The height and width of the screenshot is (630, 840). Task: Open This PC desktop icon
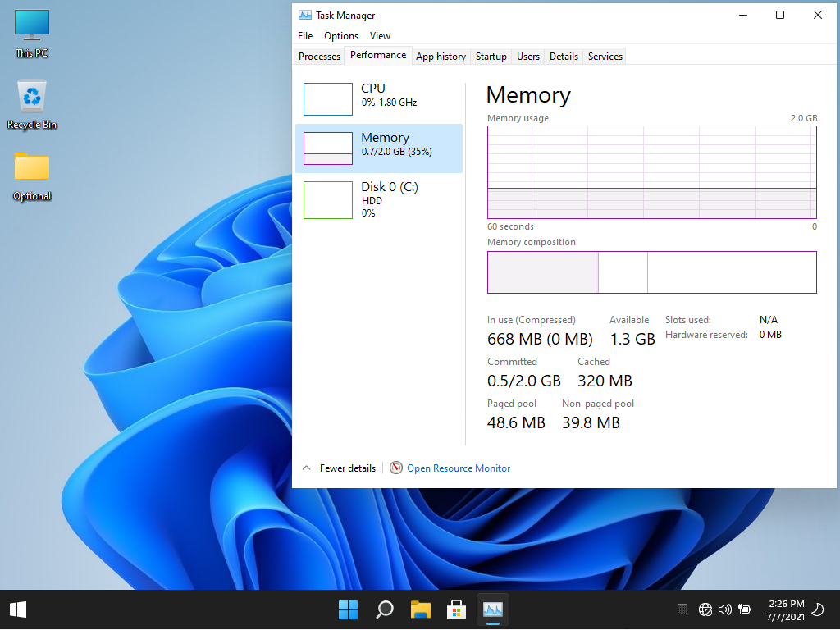(x=32, y=33)
